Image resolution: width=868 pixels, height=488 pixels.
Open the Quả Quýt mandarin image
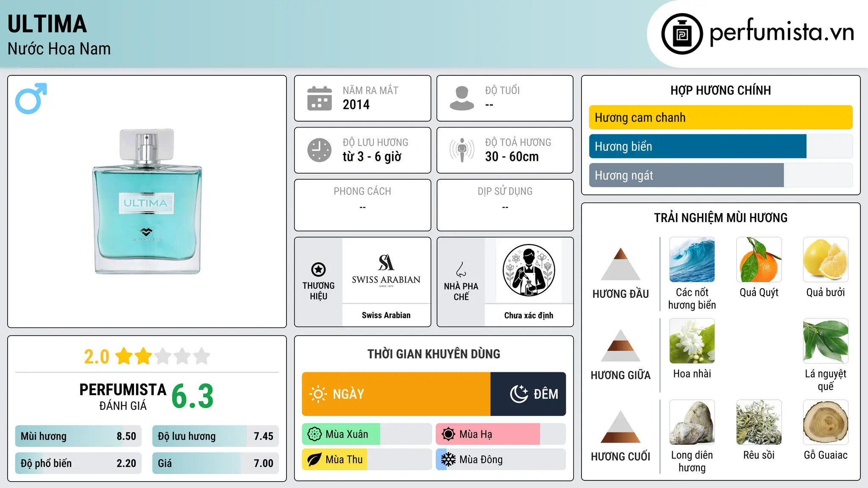click(x=759, y=260)
